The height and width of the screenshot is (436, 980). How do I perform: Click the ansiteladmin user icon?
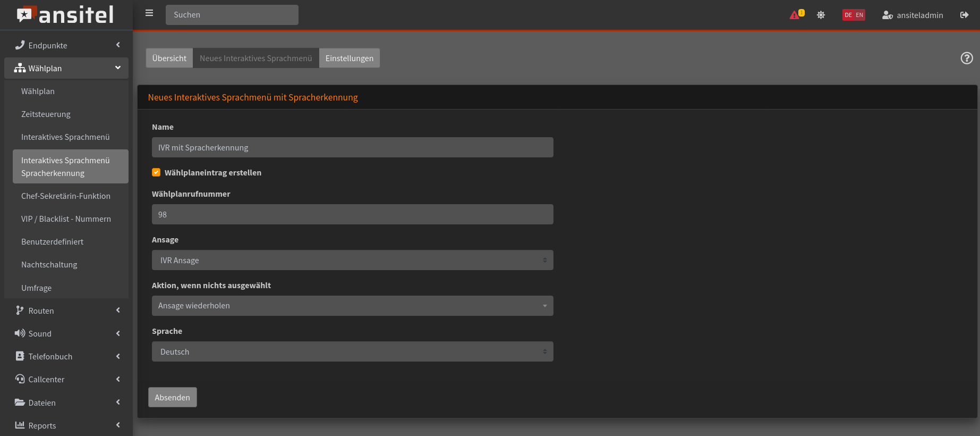[887, 15]
